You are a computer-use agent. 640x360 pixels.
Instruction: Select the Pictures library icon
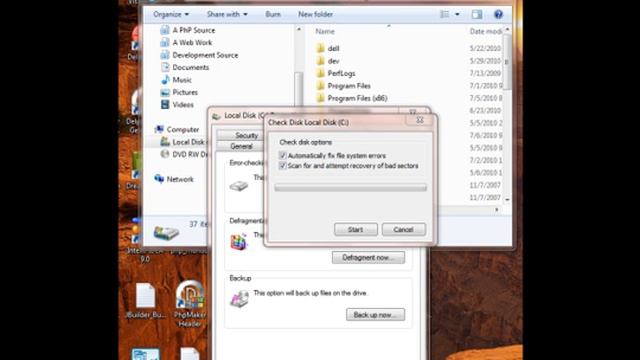tap(165, 92)
